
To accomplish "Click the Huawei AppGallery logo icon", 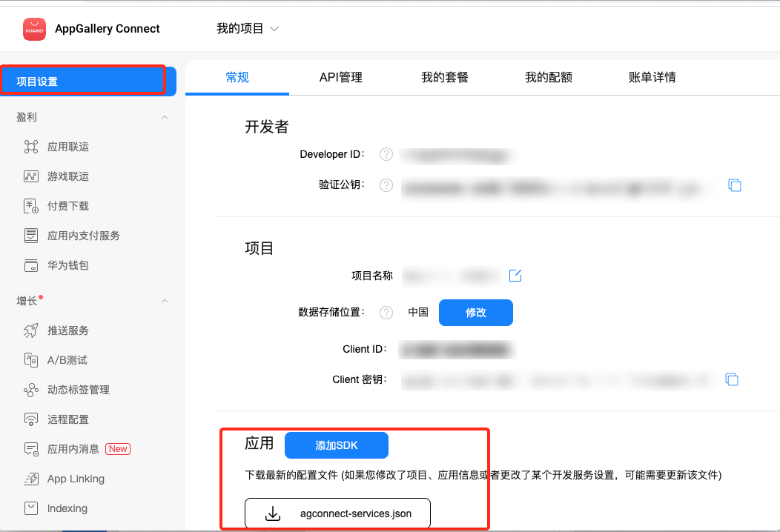I will (x=34, y=30).
